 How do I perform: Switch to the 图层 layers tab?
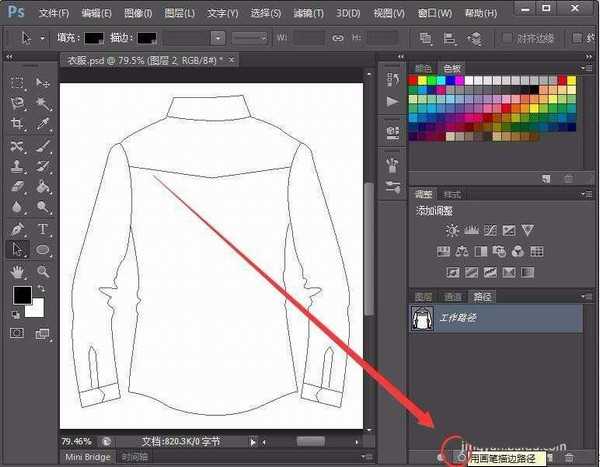pyautogui.click(x=424, y=297)
